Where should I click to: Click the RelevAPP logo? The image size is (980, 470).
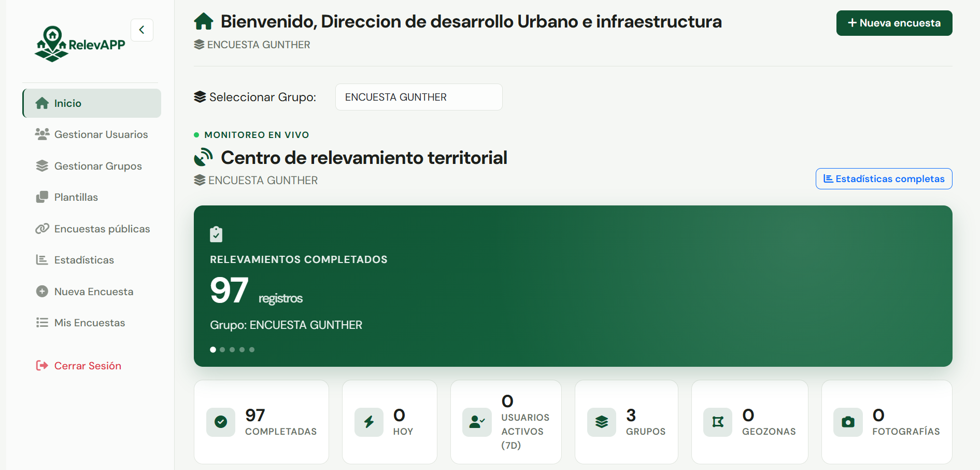(x=80, y=44)
